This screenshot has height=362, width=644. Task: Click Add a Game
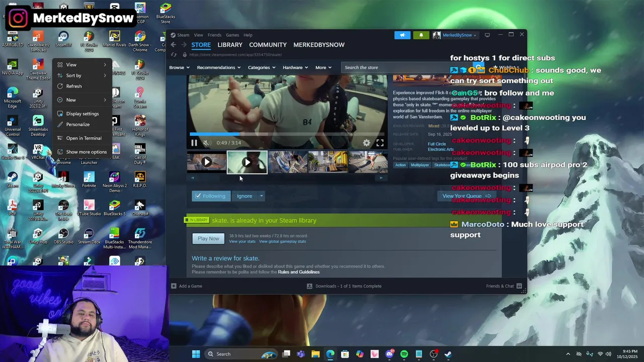(187, 286)
